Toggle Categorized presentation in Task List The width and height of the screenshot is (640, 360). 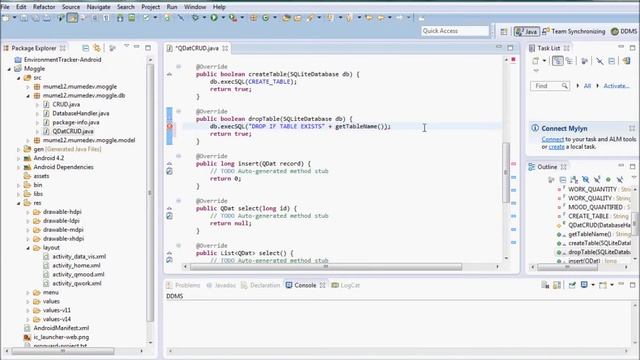point(557,61)
